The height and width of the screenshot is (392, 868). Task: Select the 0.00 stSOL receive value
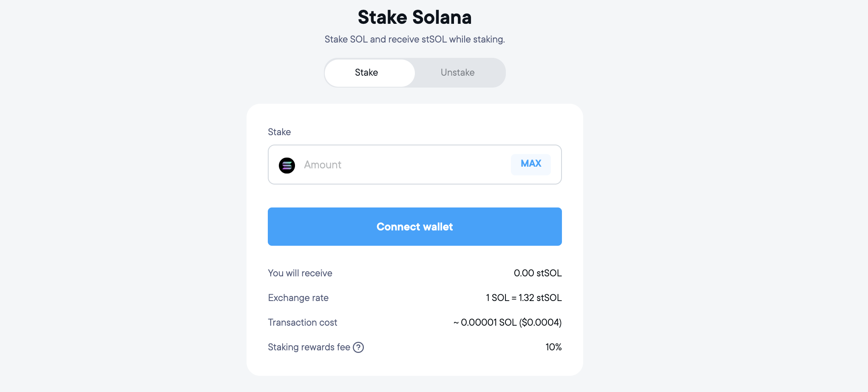point(537,273)
